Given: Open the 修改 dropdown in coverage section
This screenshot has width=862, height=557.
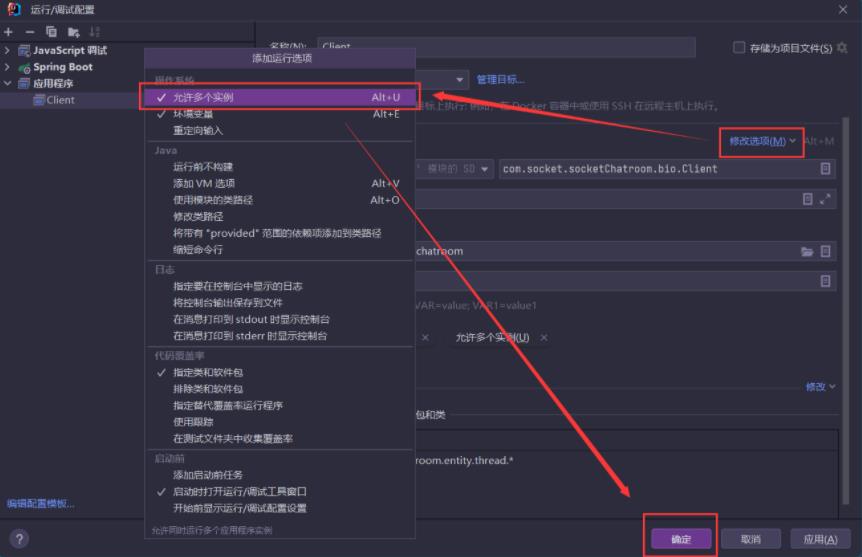Looking at the screenshot, I should (820, 387).
